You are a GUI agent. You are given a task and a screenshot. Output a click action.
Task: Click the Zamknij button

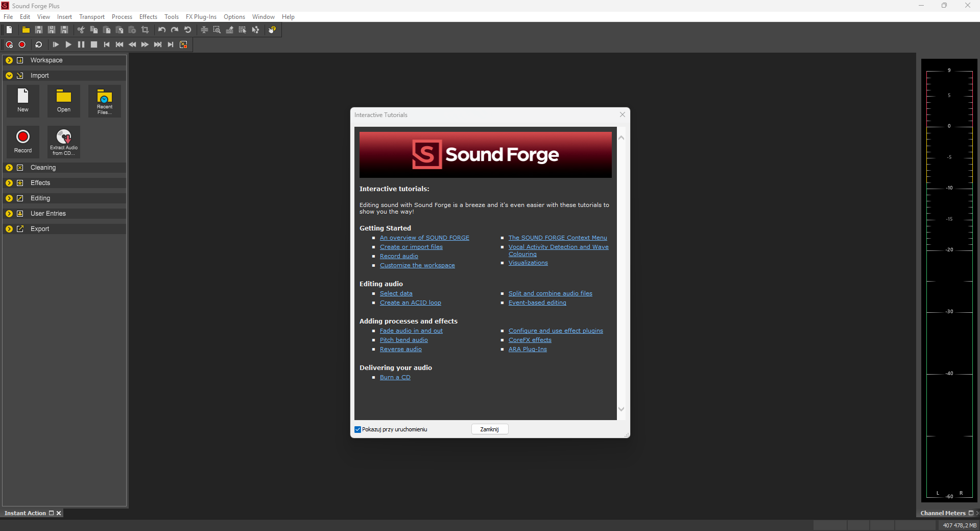(x=490, y=429)
